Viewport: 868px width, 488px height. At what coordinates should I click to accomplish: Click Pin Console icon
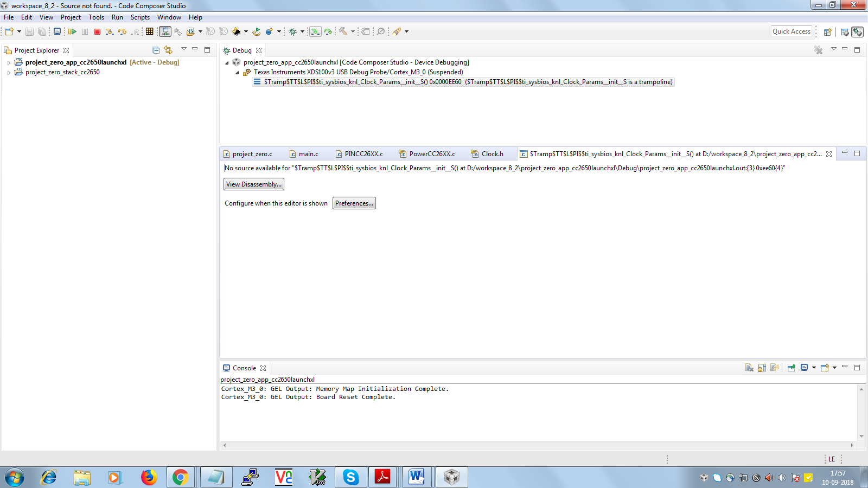(792, 368)
